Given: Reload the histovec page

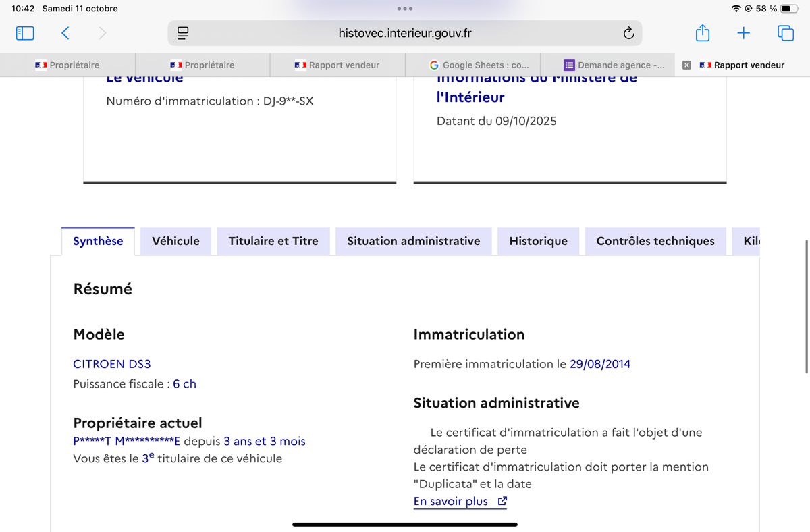Looking at the screenshot, I should (628, 32).
